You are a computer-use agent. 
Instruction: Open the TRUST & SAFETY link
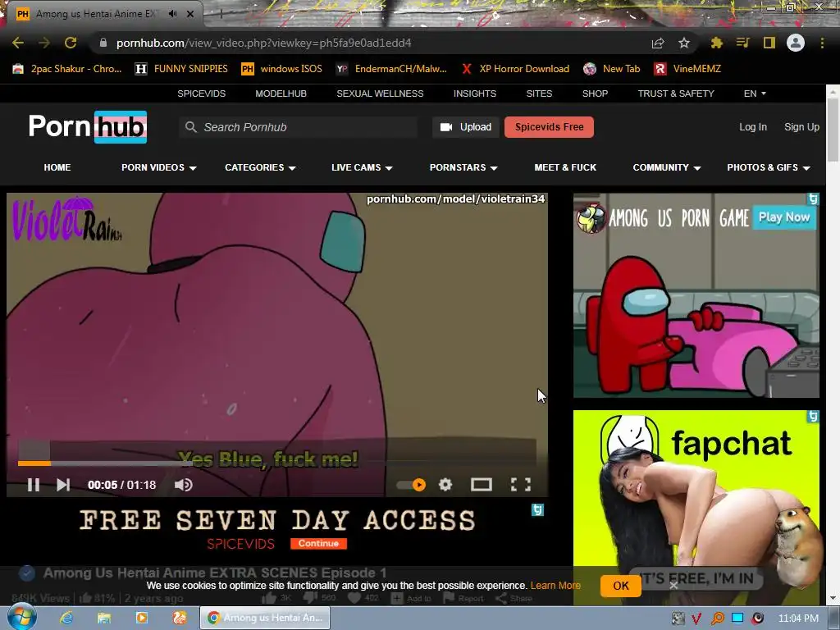point(676,94)
